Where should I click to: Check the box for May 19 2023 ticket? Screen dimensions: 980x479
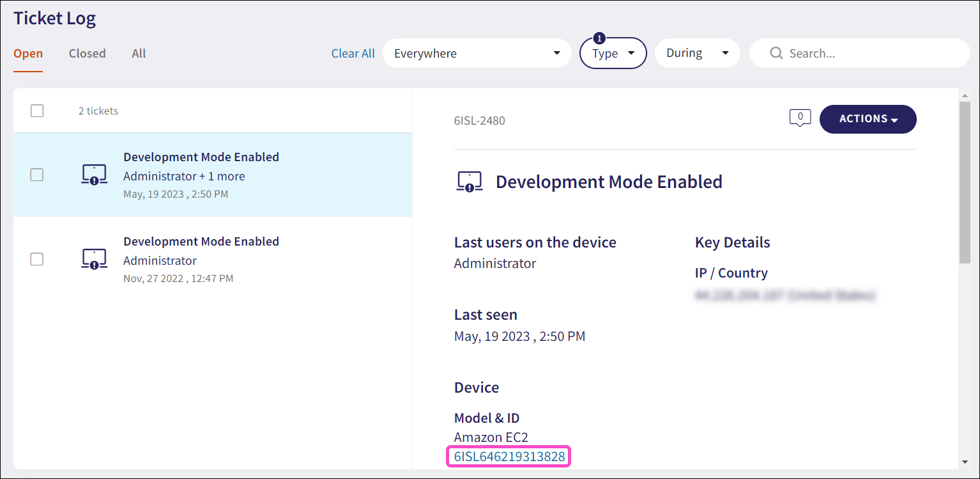click(37, 175)
